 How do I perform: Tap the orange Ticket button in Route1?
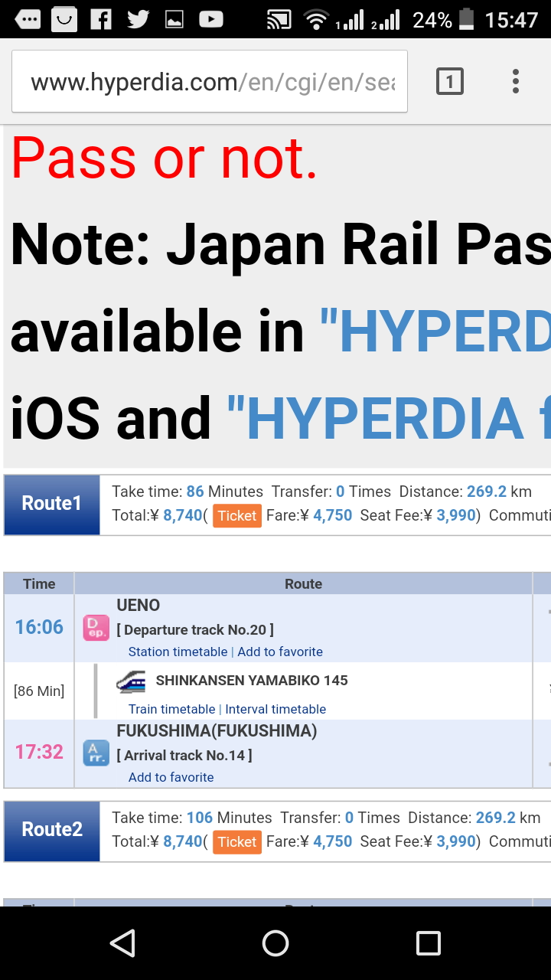237,515
